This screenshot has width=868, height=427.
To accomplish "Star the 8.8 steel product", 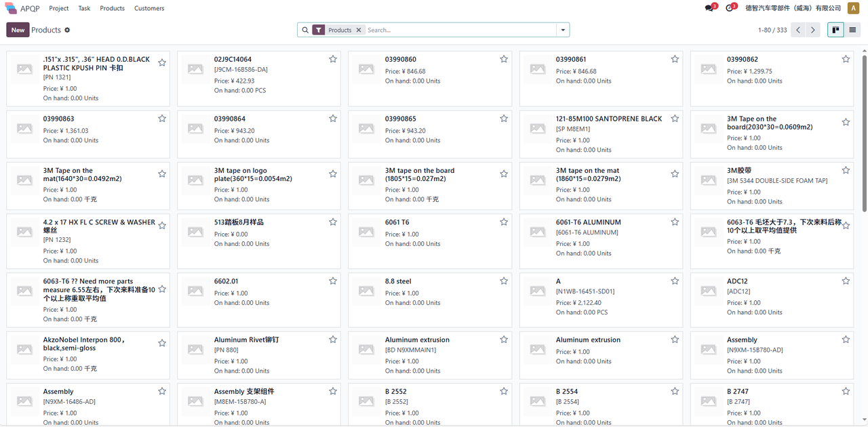I will coord(504,281).
